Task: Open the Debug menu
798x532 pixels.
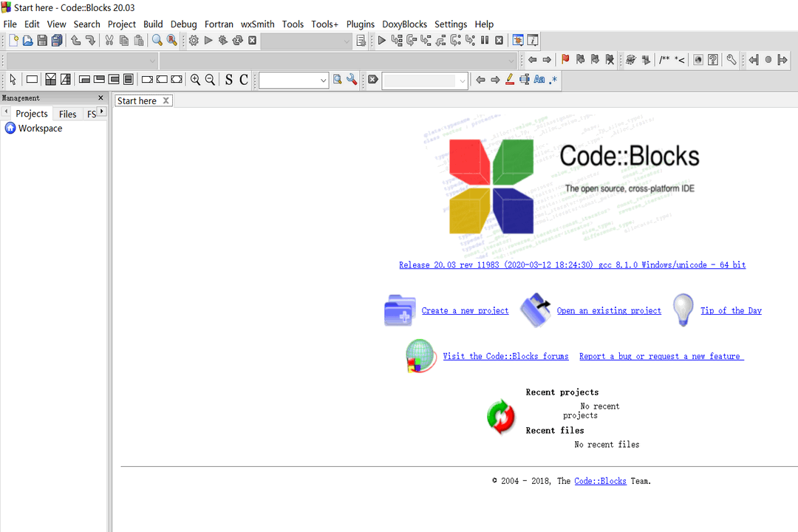Action: pyautogui.click(x=184, y=24)
